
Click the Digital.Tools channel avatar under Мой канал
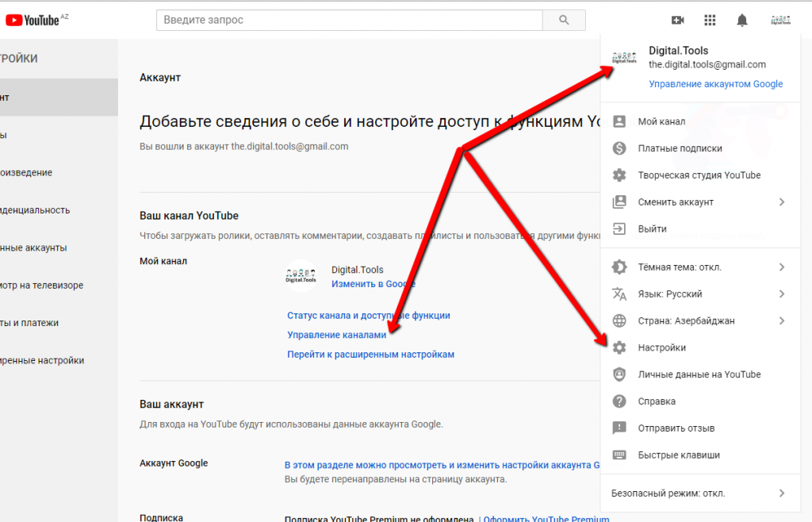click(301, 276)
